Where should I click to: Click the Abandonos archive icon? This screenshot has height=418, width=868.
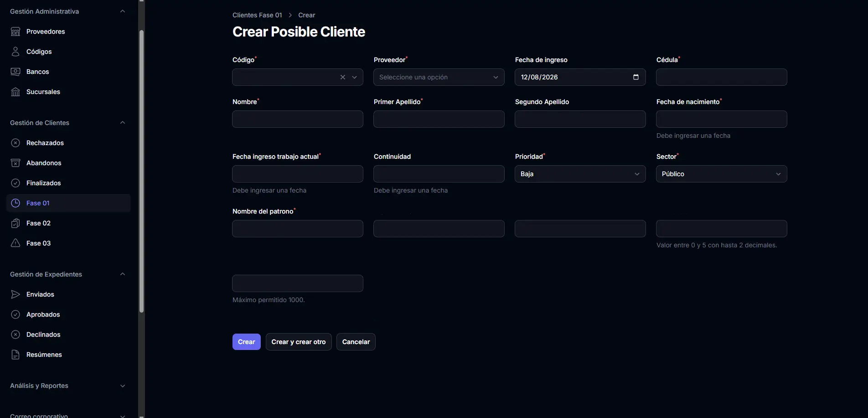(x=15, y=163)
